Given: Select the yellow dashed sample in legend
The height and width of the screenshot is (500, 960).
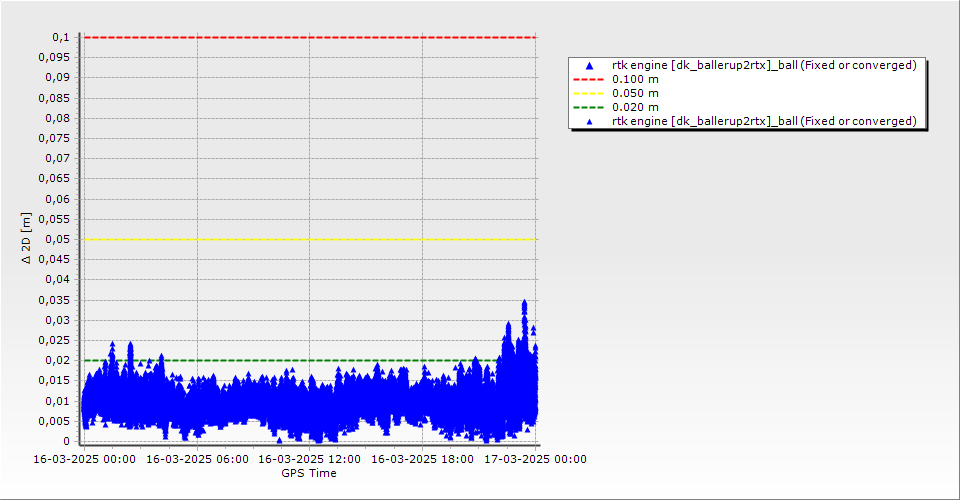Looking at the screenshot, I should [x=588, y=94].
